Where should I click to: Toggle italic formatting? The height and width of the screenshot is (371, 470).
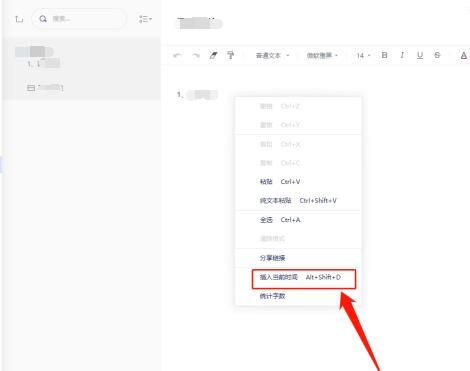tap(402, 55)
